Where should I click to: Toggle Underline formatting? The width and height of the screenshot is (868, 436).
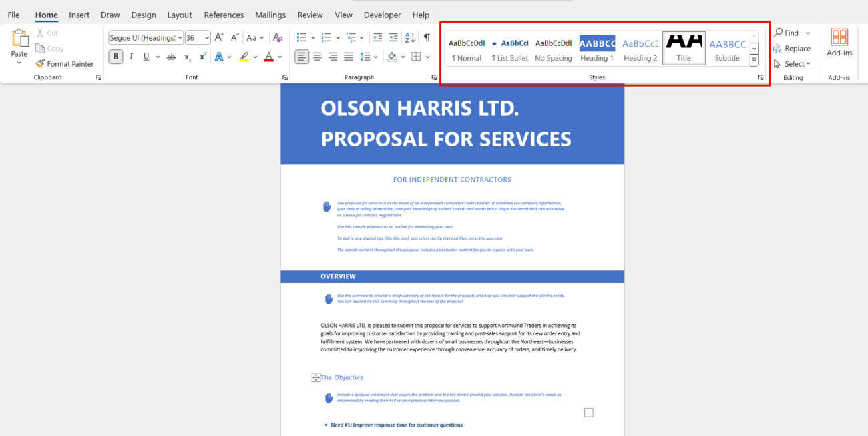point(146,57)
